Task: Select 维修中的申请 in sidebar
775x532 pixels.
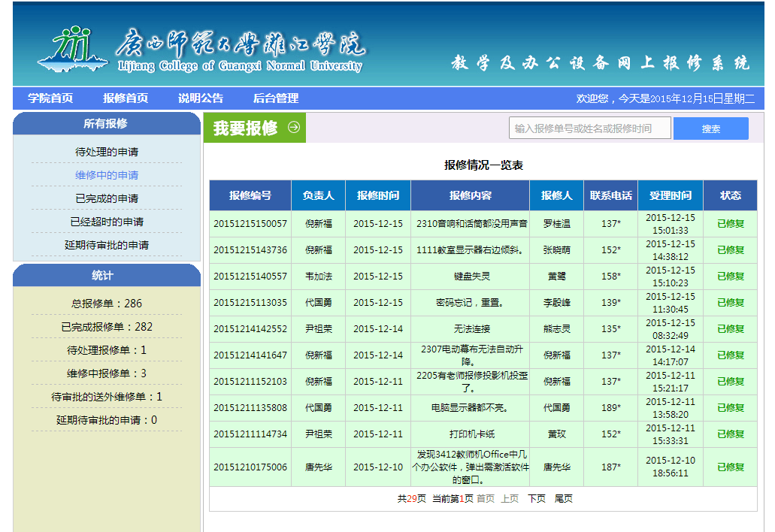Action: pyautogui.click(x=107, y=175)
